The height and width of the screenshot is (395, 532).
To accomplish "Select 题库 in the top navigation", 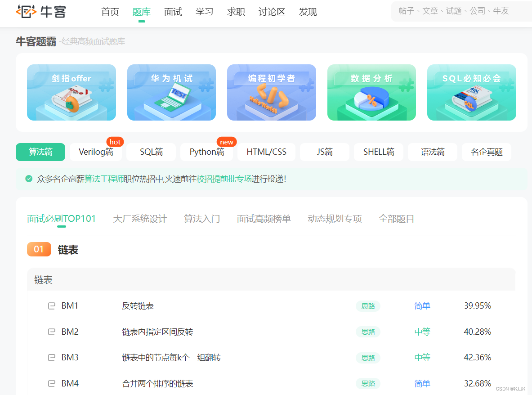I will (x=142, y=12).
